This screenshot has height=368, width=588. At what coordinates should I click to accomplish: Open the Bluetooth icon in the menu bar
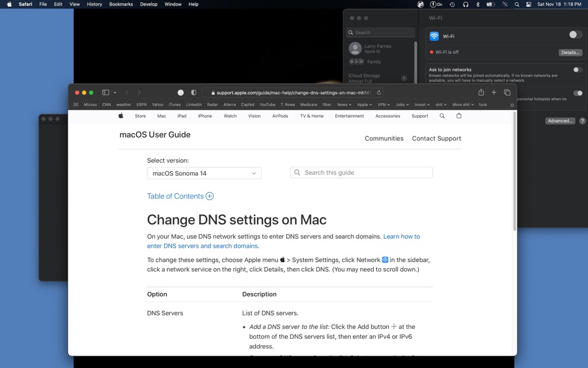(478, 4)
